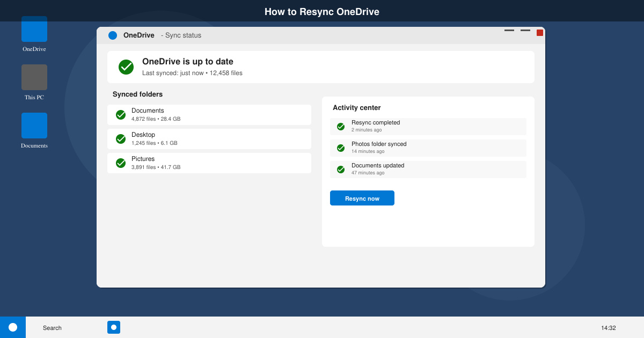This screenshot has width=644, height=338.
Task: Open the Documents desktop icon
Action: tap(34, 126)
